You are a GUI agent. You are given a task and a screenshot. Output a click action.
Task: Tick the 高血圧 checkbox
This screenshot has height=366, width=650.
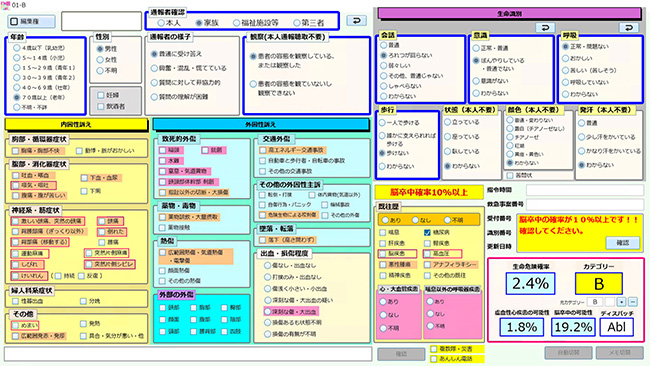427,253
